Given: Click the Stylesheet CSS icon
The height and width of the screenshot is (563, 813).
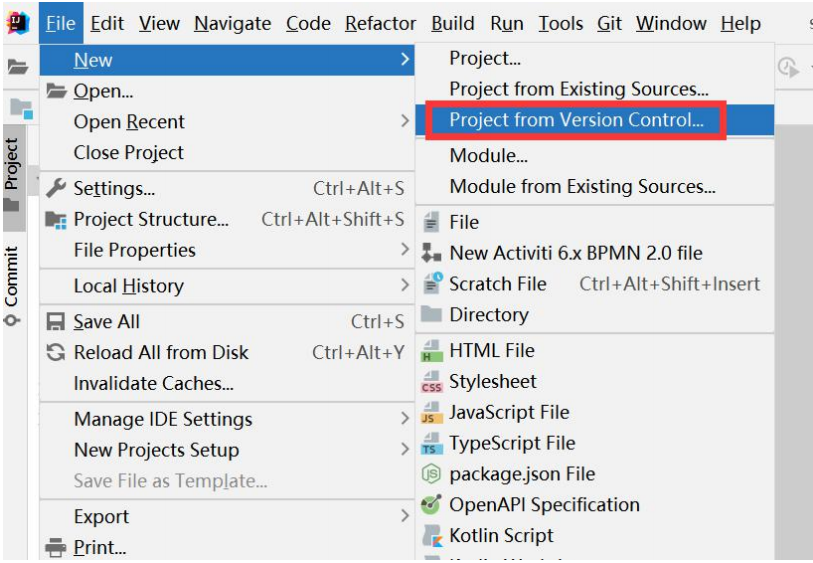Looking at the screenshot, I should click(x=431, y=382).
